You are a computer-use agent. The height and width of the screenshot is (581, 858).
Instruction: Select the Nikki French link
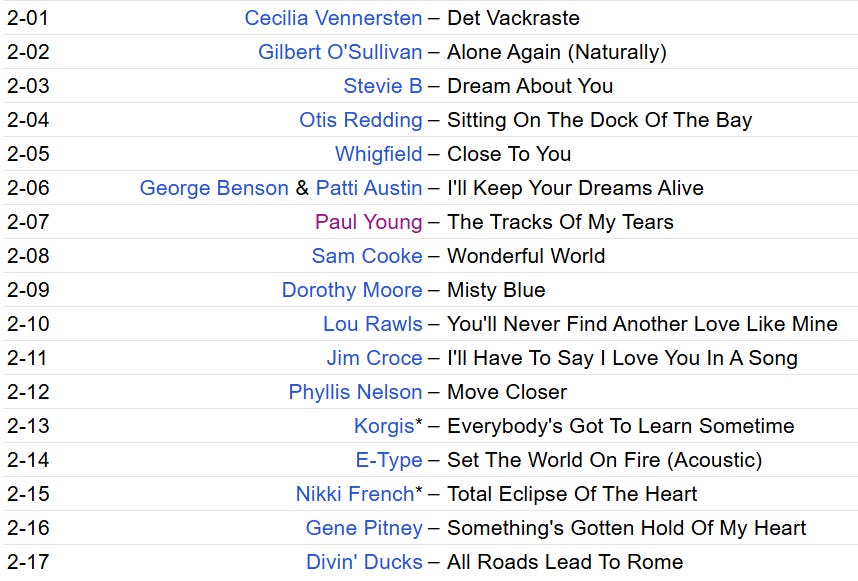(x=355, y=494)
